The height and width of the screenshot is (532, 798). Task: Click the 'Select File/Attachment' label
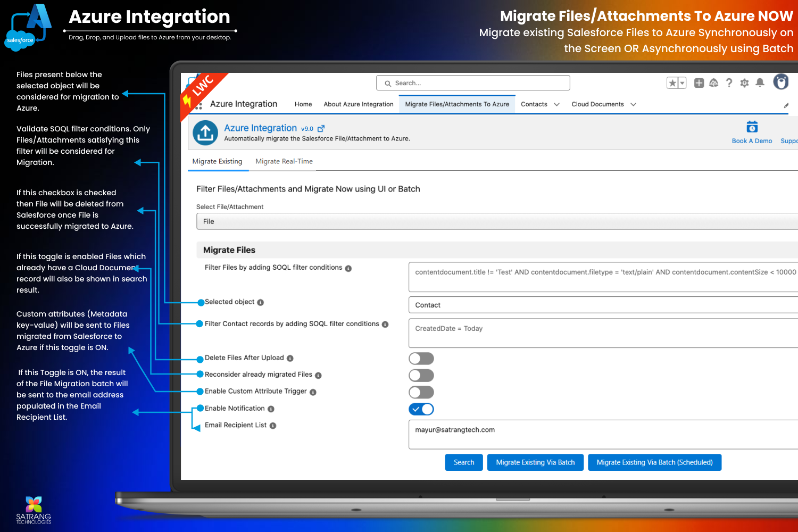230,207
